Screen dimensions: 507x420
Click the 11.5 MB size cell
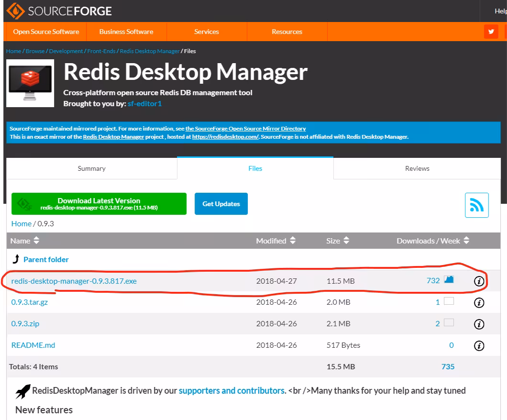pos(341,281)
